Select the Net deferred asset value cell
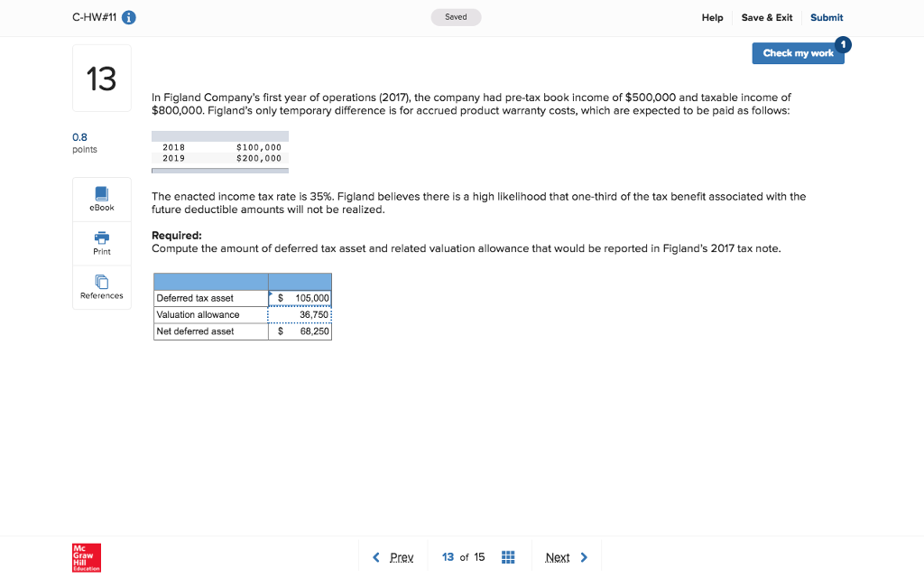924x578 pixels. click(x=300, y=331)
